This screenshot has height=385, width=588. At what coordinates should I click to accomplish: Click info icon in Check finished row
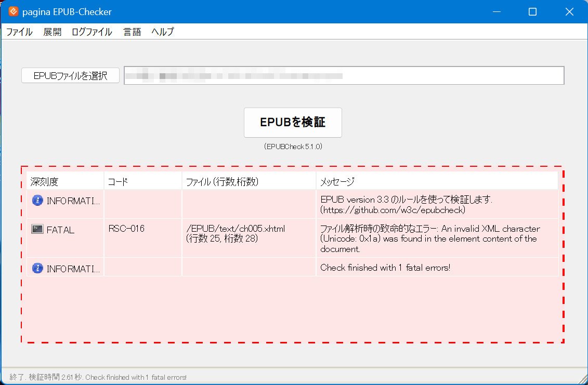37,268
